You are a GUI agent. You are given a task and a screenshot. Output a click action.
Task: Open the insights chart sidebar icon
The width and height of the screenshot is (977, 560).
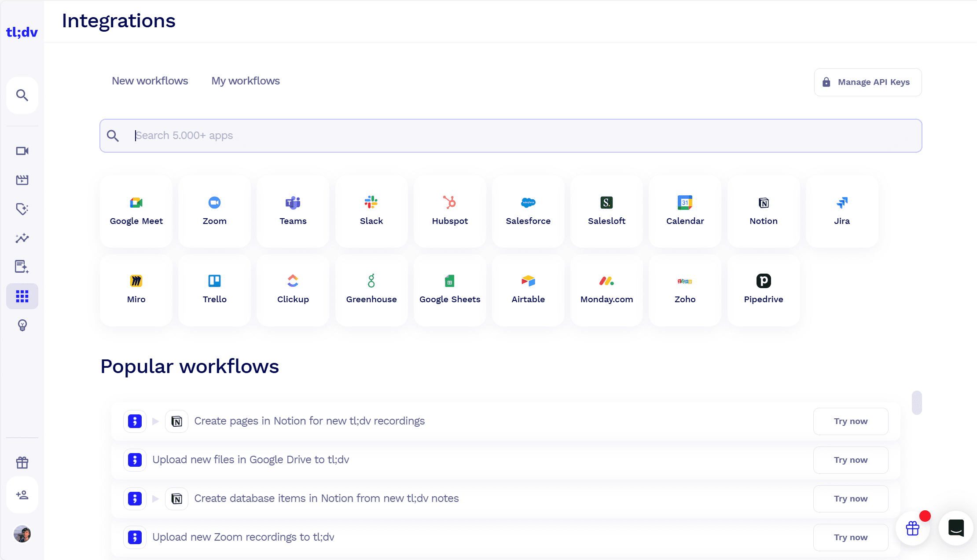22,238
